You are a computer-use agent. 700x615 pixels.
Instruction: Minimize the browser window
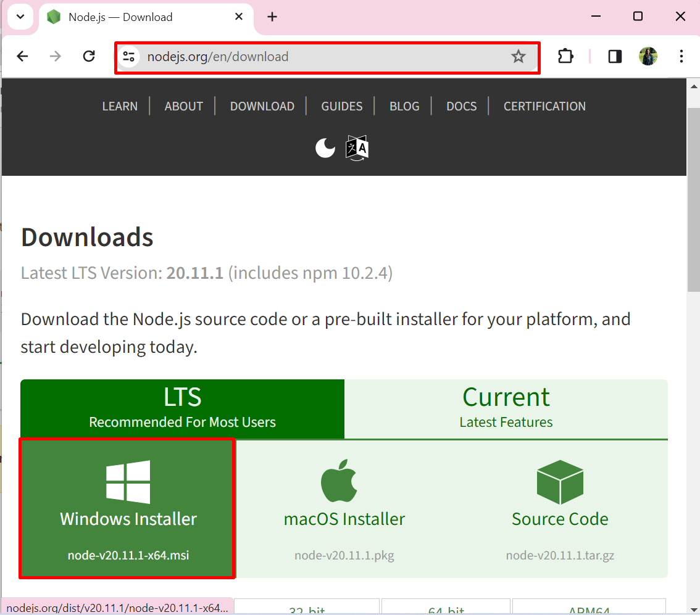coord(596,17)
